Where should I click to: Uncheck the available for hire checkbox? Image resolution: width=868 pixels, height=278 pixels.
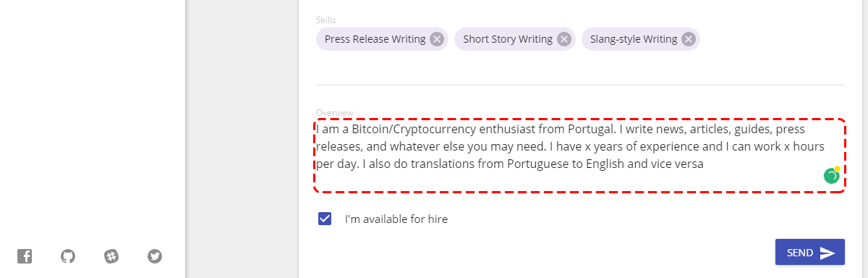click(x=325, y=219)
